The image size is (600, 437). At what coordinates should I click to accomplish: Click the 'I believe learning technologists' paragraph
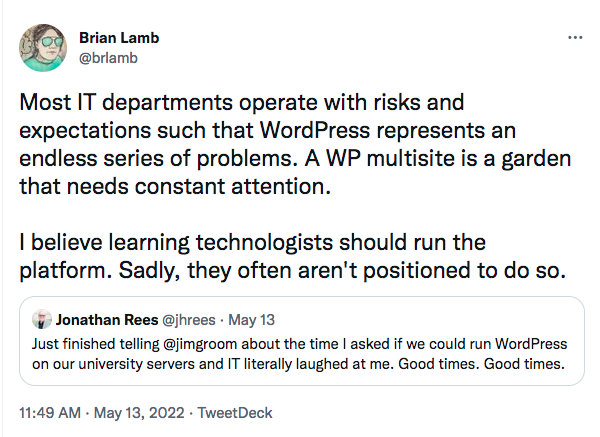pos(292,256)
